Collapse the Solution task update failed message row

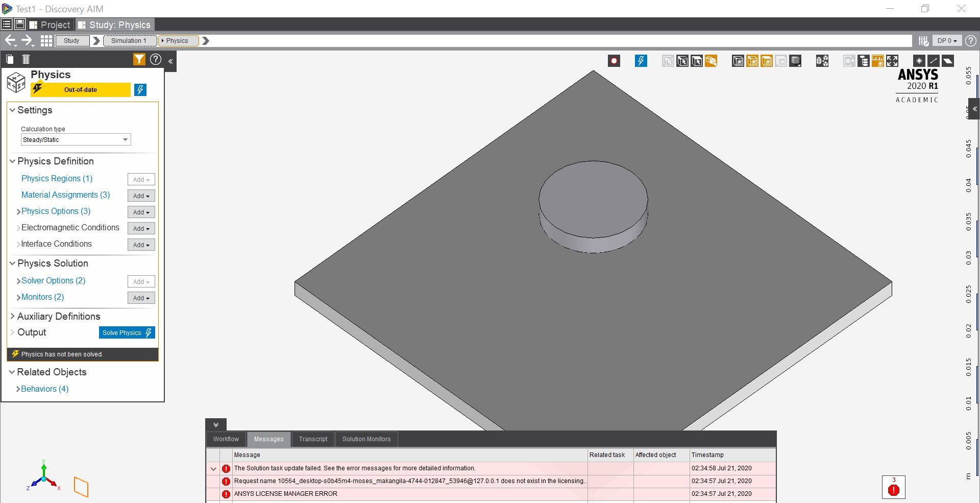(x=213, y=469)
